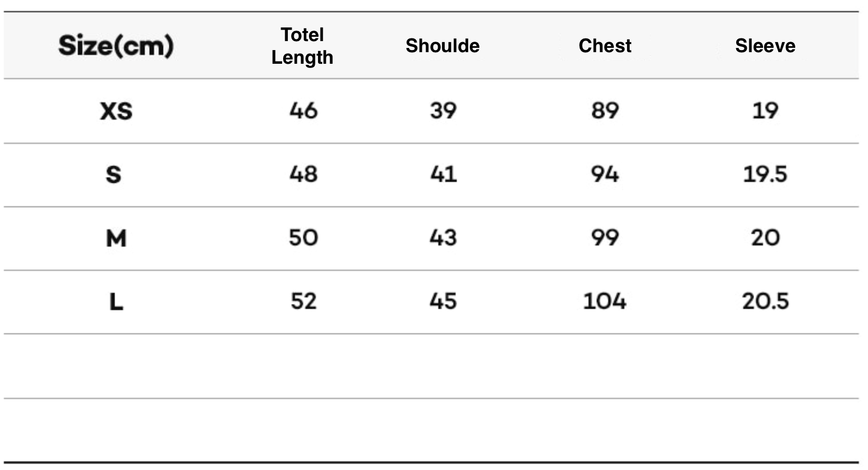This screenshot has width=868, height=470.
Task: Select the Shoulde column header
Action: click(442, 46)
